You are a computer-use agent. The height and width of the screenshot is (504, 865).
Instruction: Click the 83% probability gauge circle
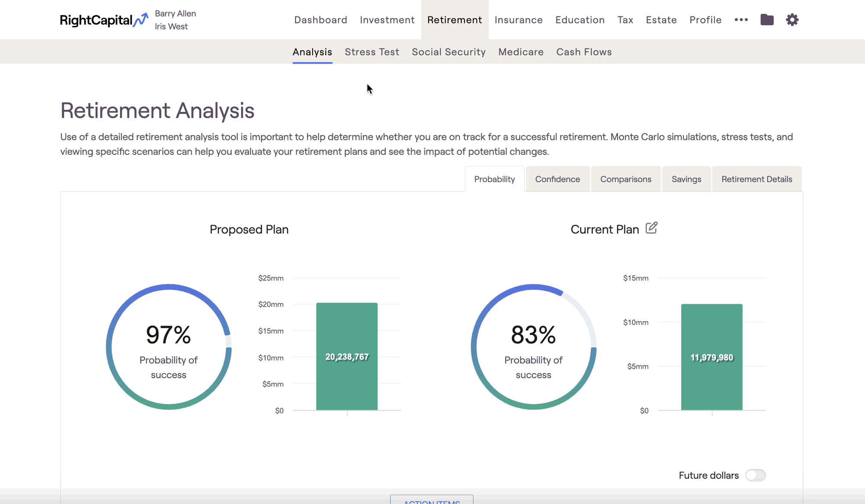[533, 347]
